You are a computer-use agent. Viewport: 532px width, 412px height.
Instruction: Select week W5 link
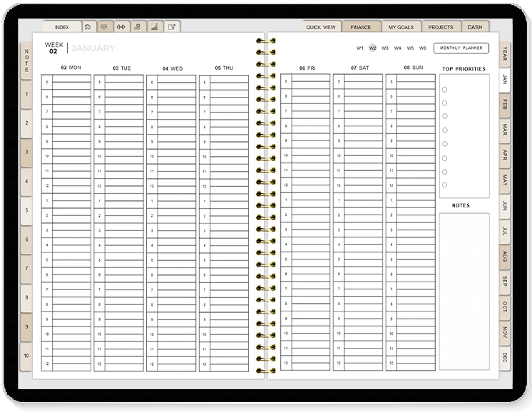click(410, 48)
